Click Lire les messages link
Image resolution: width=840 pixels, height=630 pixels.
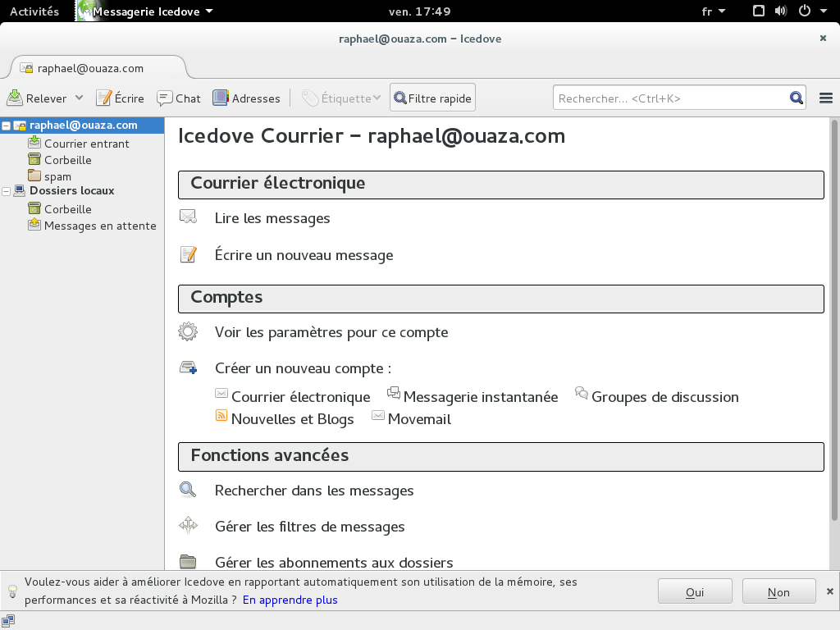[x=272, y=218]
